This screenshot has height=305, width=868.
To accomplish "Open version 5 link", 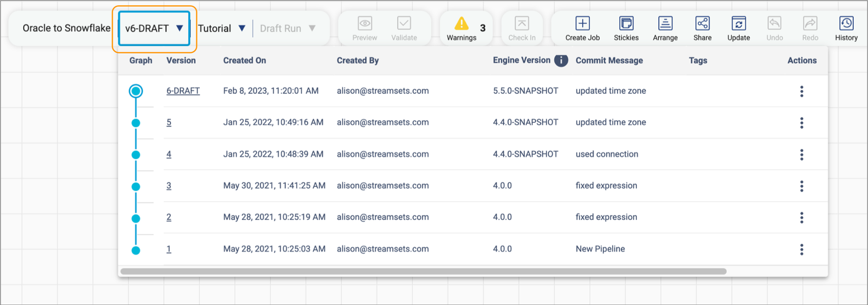I will pos(169,122).
